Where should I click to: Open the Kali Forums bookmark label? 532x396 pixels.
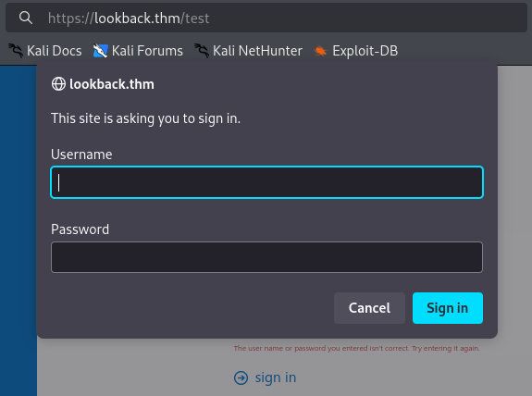(x=147, y=51)
